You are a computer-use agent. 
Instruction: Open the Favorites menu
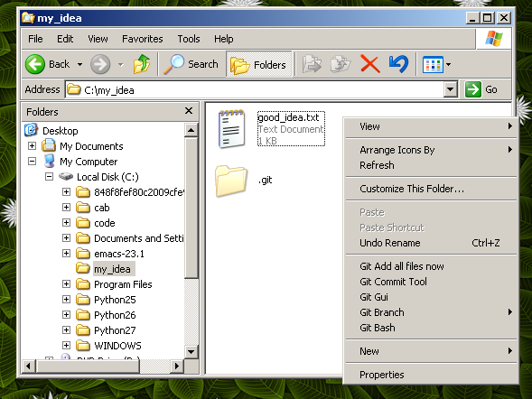(x=143, y=39)
